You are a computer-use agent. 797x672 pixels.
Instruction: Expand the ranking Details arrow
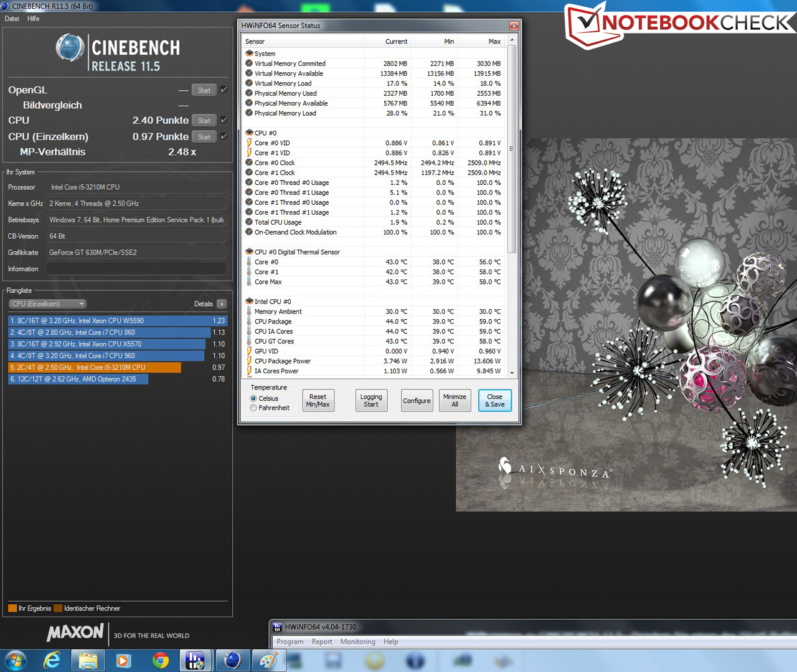click(x=222, y=304)
